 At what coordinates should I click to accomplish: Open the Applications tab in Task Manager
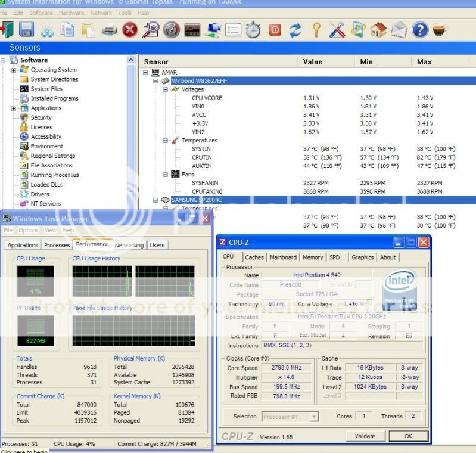point(23,245)
